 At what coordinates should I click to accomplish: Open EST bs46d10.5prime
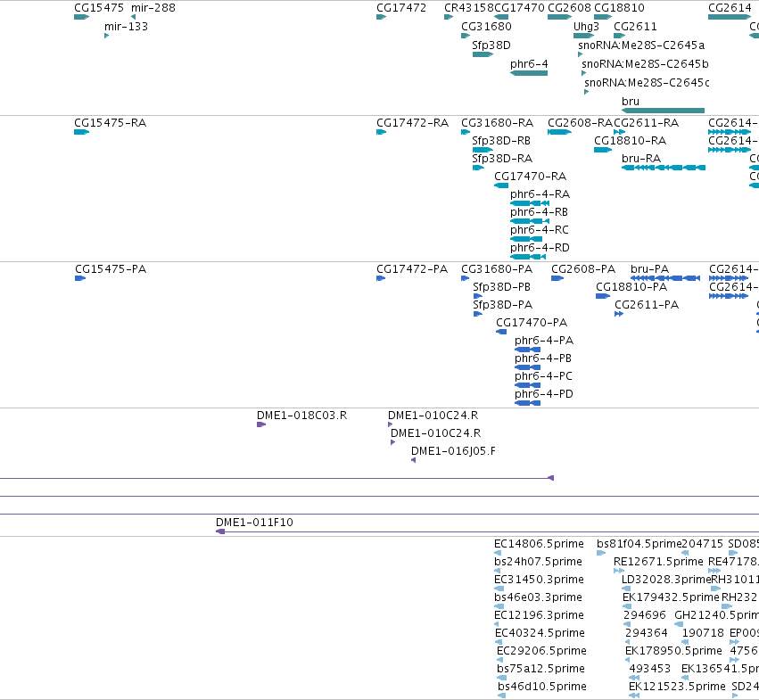[x=502, y=696]
